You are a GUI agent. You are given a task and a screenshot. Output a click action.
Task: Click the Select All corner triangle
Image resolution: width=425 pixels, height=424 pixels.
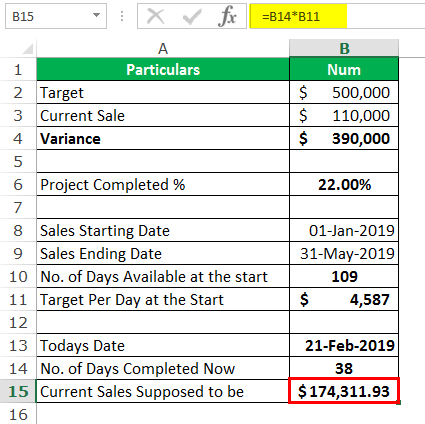28,49
